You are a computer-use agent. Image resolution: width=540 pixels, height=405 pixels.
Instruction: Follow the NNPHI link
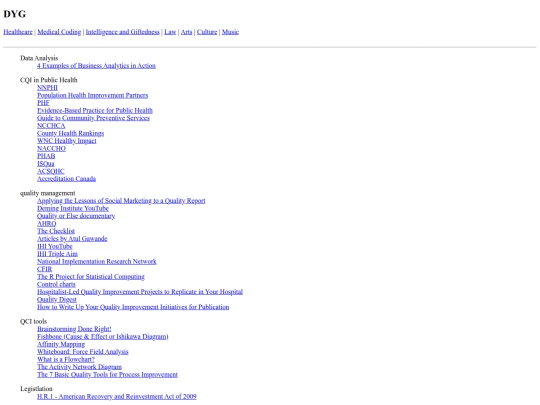click(47, 87)
